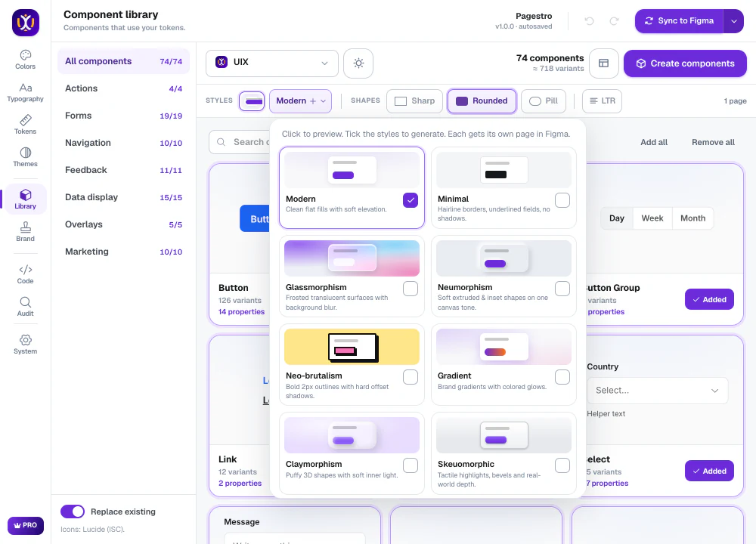Go to the Tokens section
756x544 pixels.
tap(25, 125)
